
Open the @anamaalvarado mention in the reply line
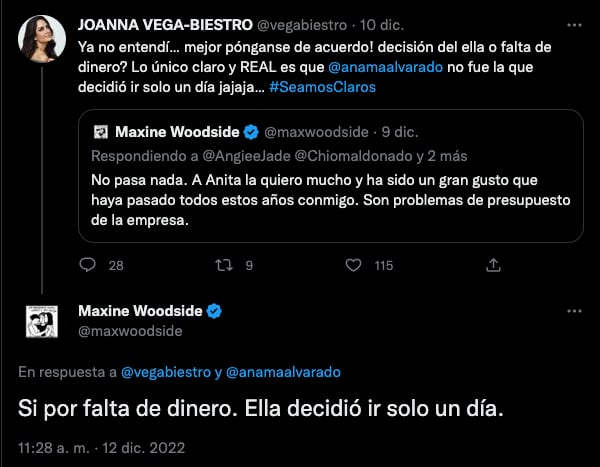click(284, 372)
